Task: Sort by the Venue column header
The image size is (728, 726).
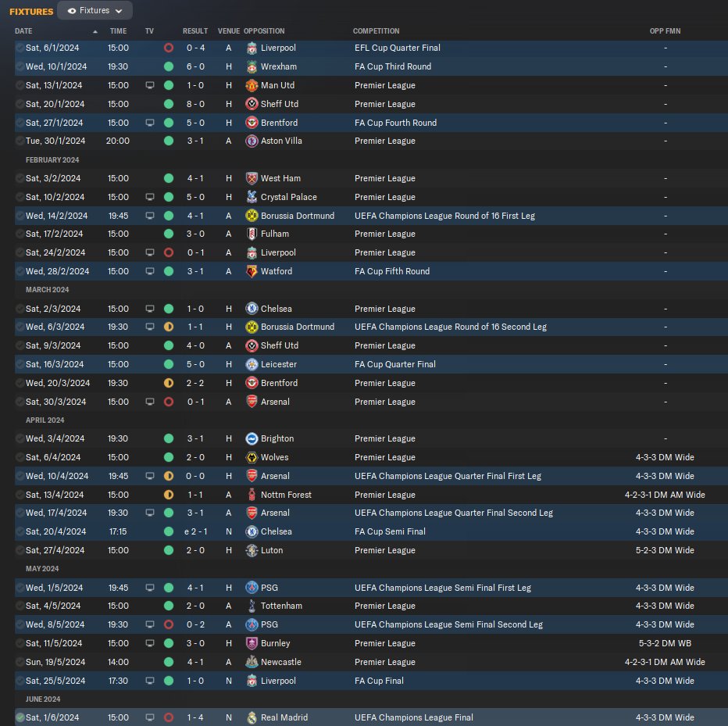Action: (x=229, y=31)
